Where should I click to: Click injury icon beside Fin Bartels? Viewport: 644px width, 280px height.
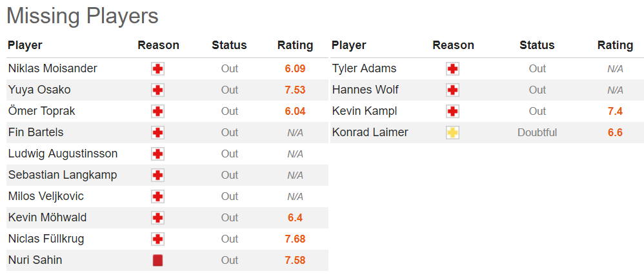pos(157,133)
